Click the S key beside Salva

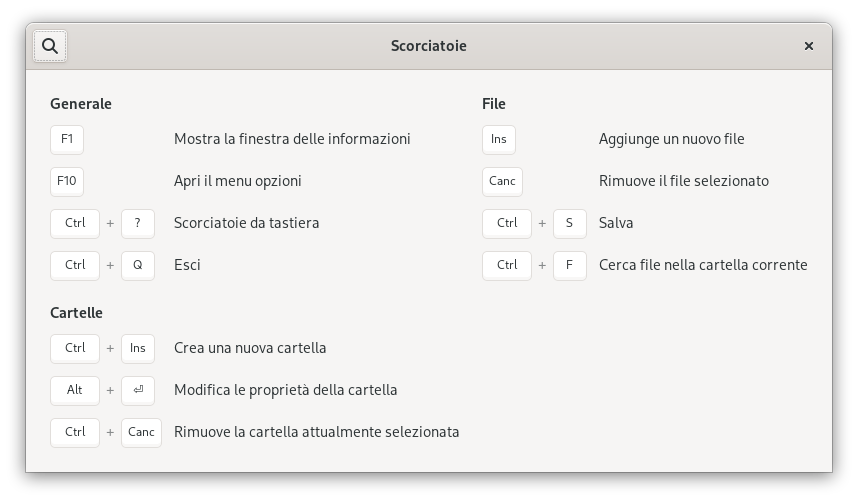point(570,223)
